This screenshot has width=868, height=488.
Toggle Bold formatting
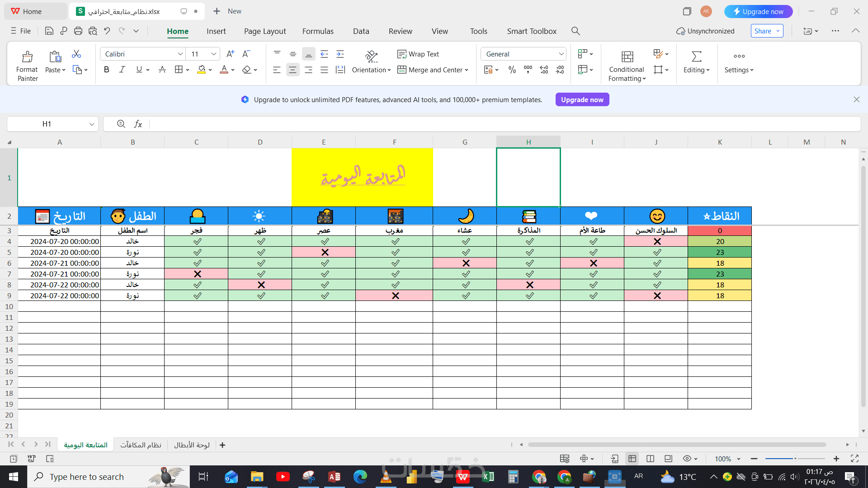point(107,70)
